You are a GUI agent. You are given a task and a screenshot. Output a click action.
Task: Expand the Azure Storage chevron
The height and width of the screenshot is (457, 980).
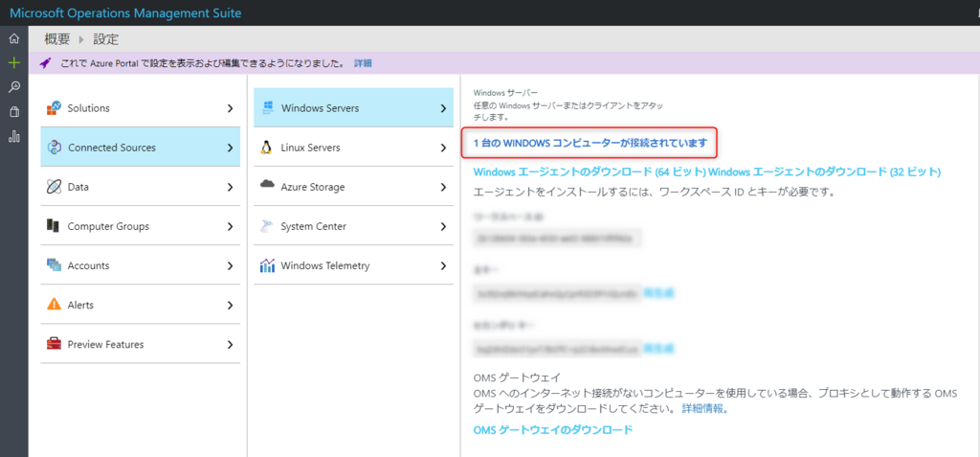click(443, 187)
